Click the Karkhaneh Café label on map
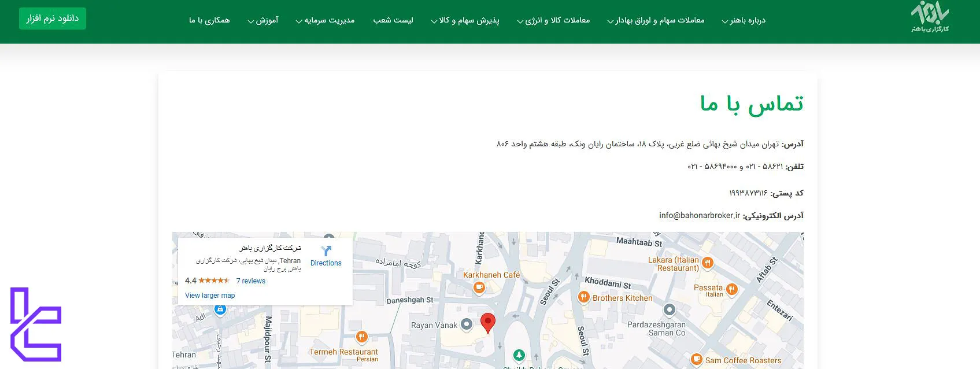 tap(491, 275)
